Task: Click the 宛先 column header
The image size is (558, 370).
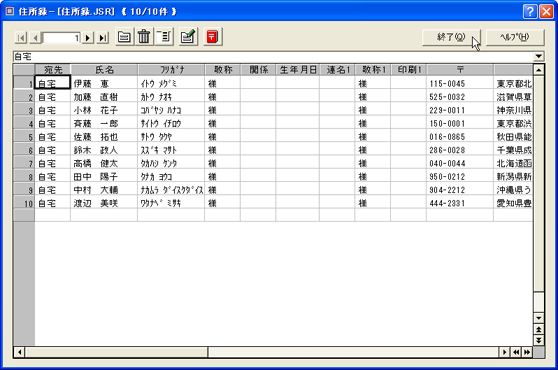Action: coord(53,70)
